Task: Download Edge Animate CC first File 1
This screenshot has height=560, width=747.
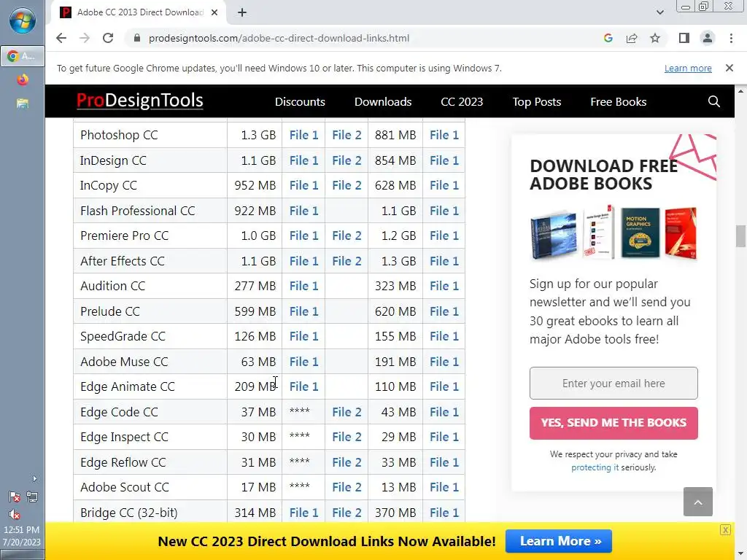Action: click(x=304, y=386)
